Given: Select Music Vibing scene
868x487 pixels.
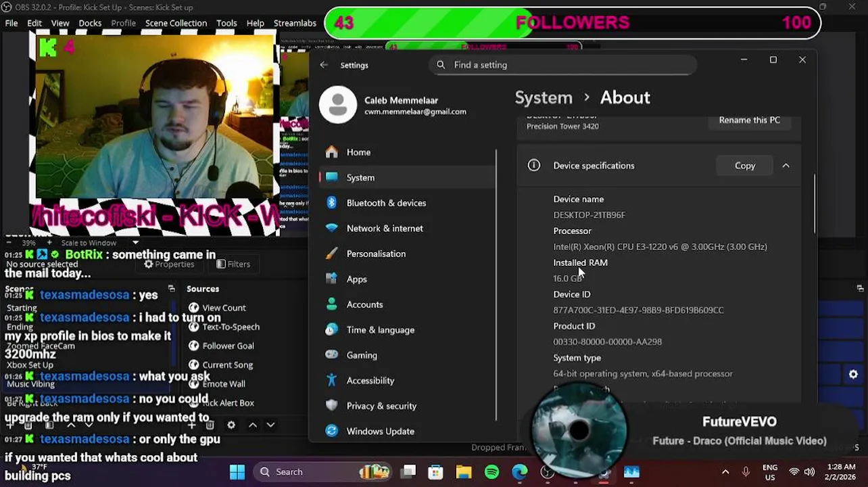Looking at the screenshot, I should click(30, 384).
